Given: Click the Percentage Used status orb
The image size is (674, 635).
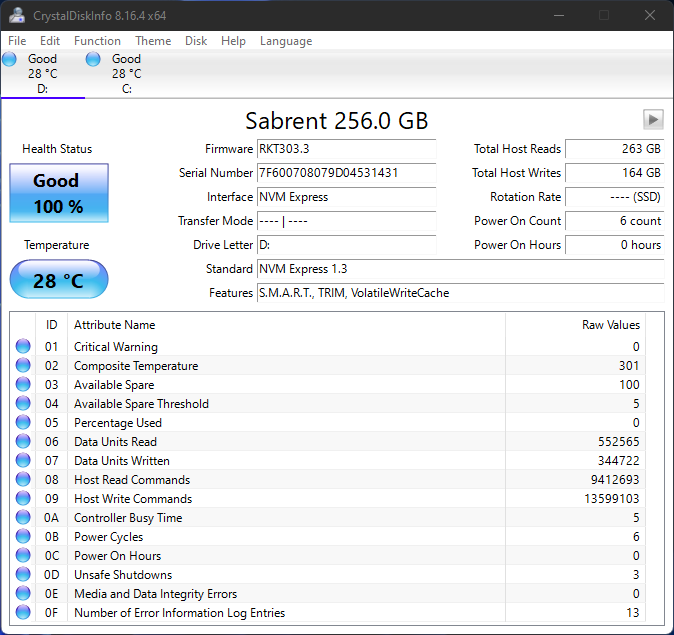Looking at the screenshot, I should pos(23,423).
